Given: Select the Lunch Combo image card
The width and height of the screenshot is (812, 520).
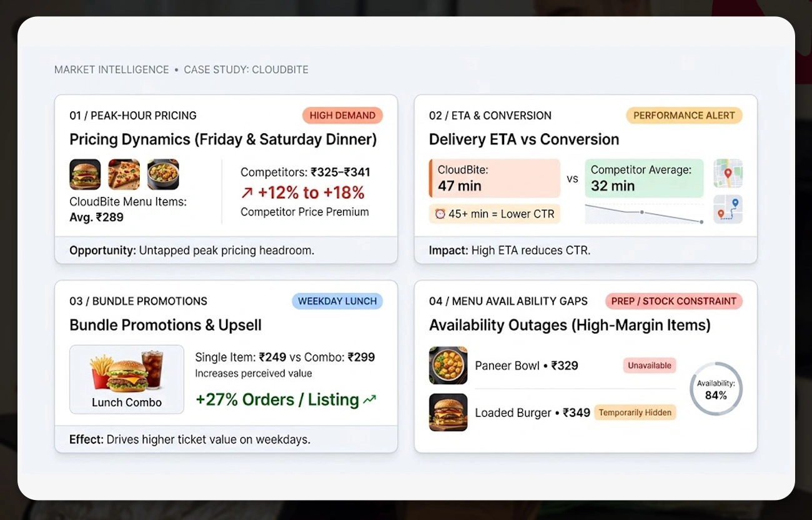Looking at the screenshot, I should point(127,379).
